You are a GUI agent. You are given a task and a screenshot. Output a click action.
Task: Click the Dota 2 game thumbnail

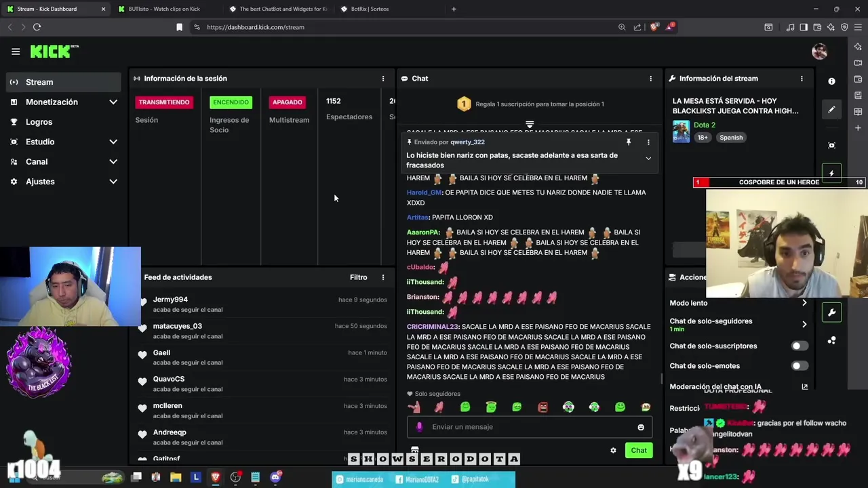coord(681,131)
